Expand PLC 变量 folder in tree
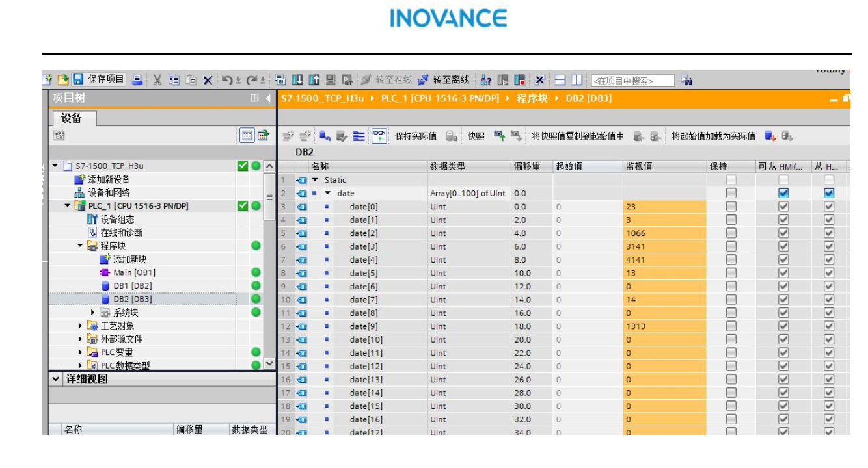The image size is (868, 468). click(x=81, y=352)
